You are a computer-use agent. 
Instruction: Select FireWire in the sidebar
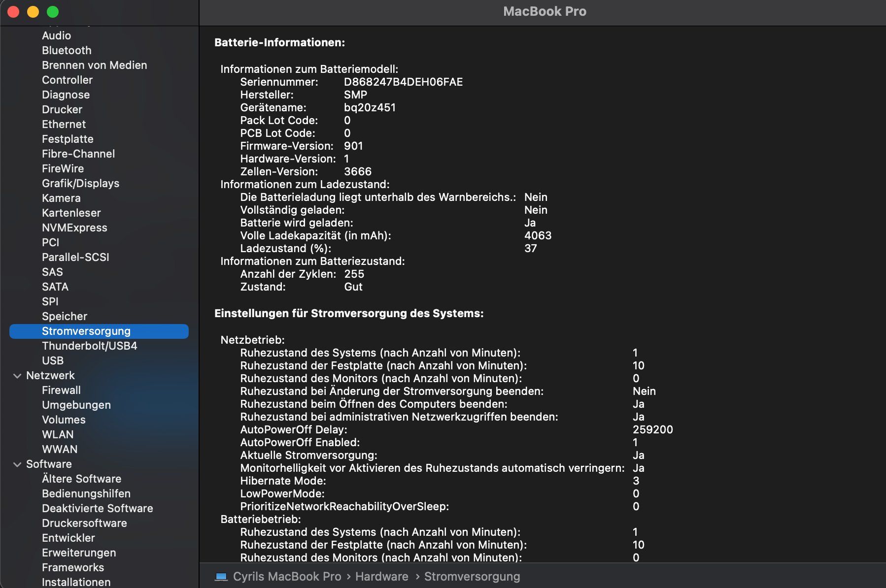click(63, 168)
